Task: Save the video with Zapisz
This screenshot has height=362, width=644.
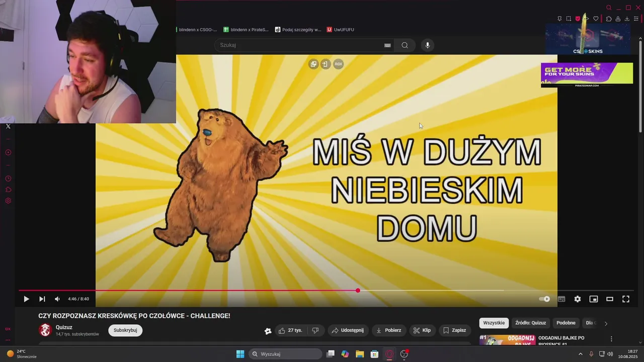Action: [x=454, y=330]
